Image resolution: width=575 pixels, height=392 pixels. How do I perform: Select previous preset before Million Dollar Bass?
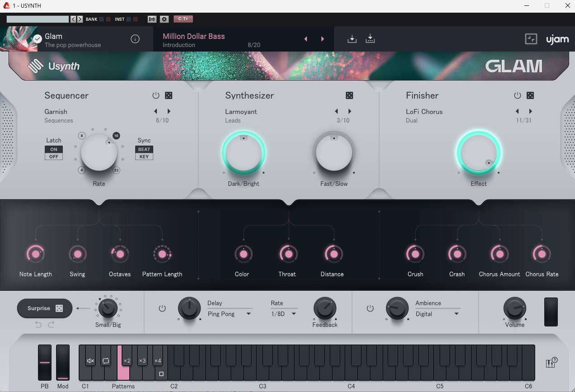[x=306, y=39]
